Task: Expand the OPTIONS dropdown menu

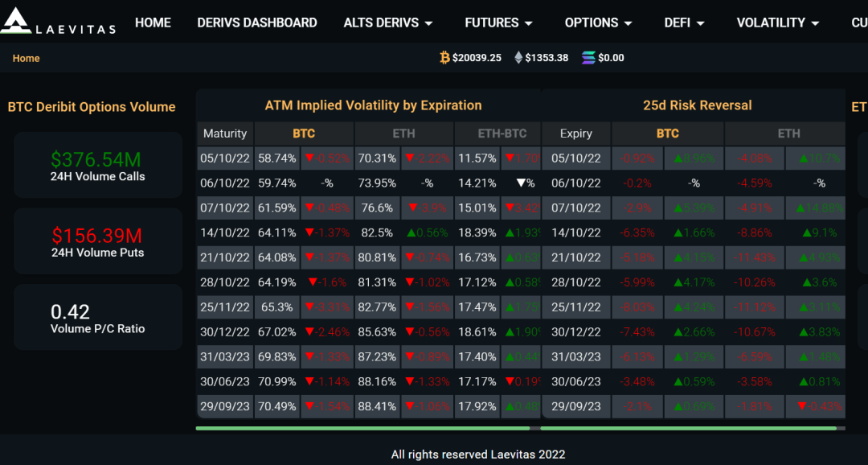Action: coord(599,23)
